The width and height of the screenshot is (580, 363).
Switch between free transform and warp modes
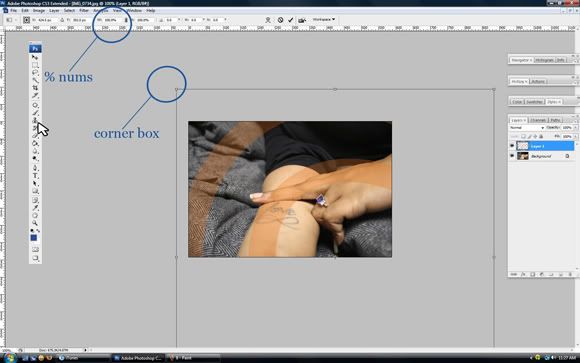click(268, 20)
